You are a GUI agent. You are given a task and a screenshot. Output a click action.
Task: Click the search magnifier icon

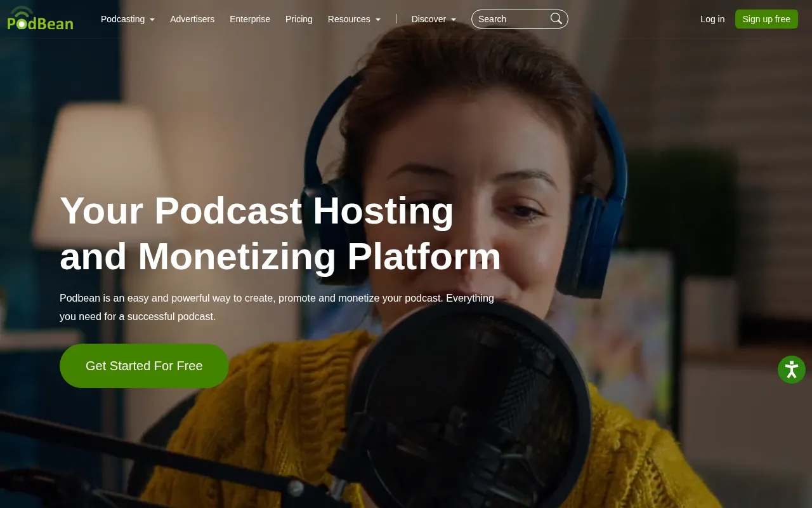tap(556, 19)
